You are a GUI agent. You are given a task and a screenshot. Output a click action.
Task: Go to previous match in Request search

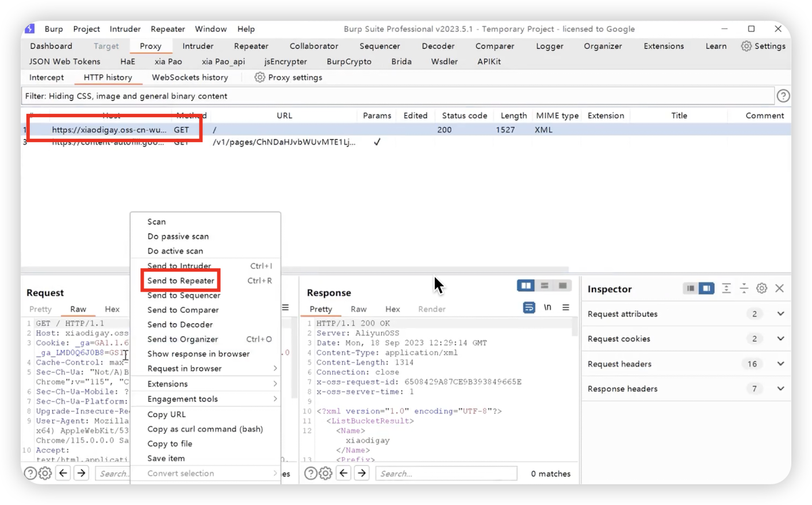[63, 473]
